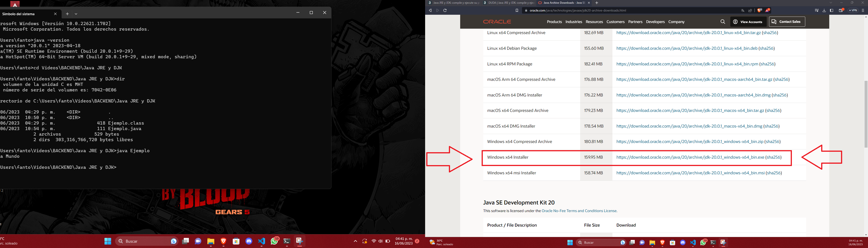
Task: Open Visual Studio Code in the taskbar below the terminal
Action: [x=262, y=241]
